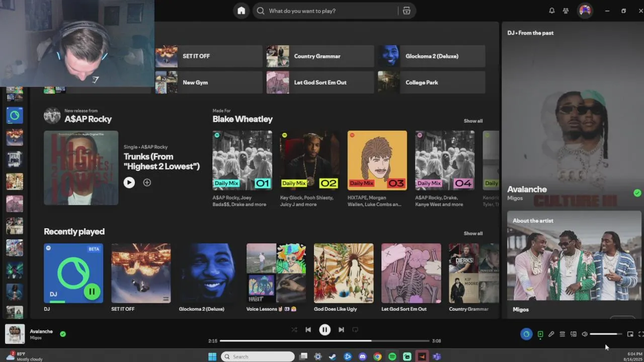Open Steam from the taskbar

click(x=333, y=356)
